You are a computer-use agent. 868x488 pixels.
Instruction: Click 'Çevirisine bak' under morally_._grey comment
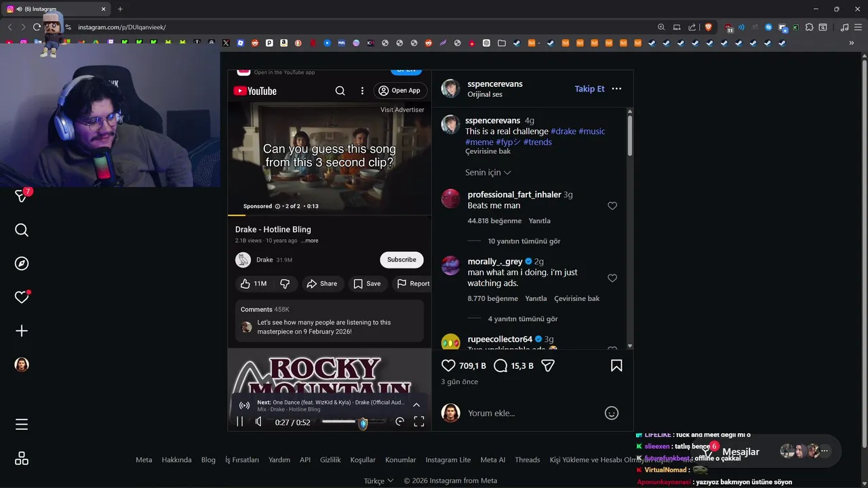pyautogui.click(x=577, y=298)
